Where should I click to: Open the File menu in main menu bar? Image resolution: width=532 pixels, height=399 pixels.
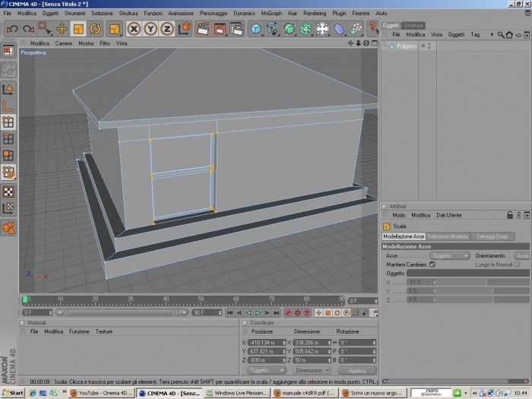pos(8,13)
